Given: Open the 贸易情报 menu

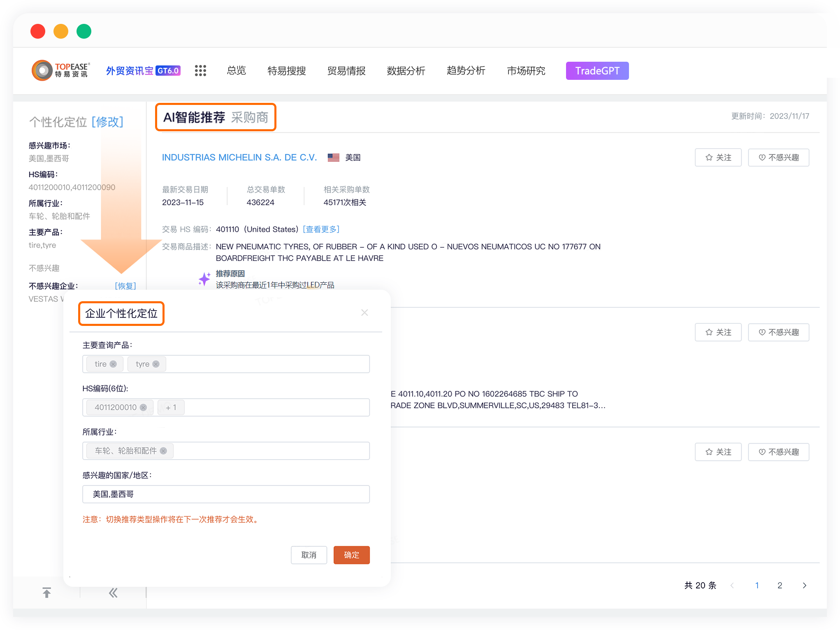Looking at the screenshot, I should (346, 71).
